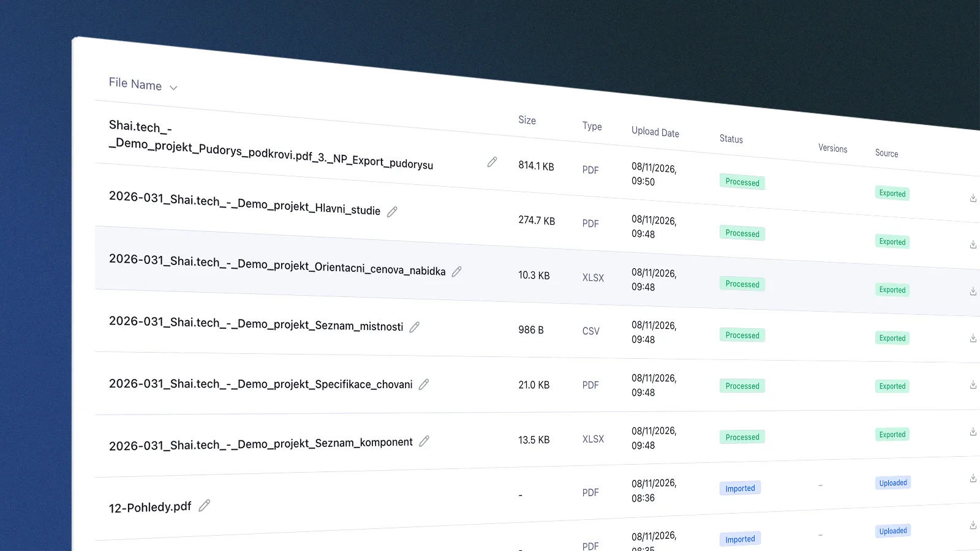
Task: Click the Source column header
Action: point(886,153)
